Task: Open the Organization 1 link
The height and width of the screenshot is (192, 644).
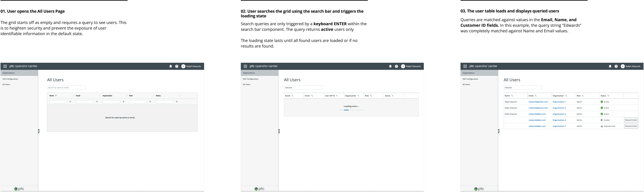Action: point(559,102)
